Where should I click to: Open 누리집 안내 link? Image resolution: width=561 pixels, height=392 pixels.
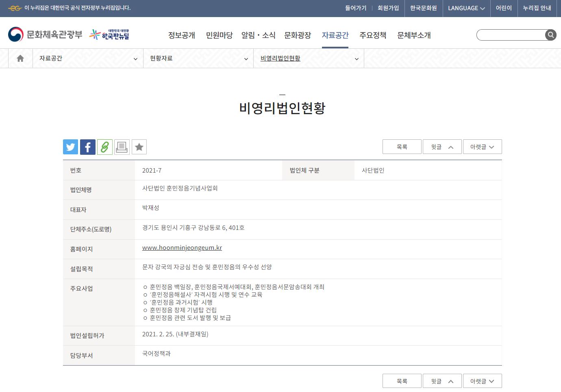(537, 8)
